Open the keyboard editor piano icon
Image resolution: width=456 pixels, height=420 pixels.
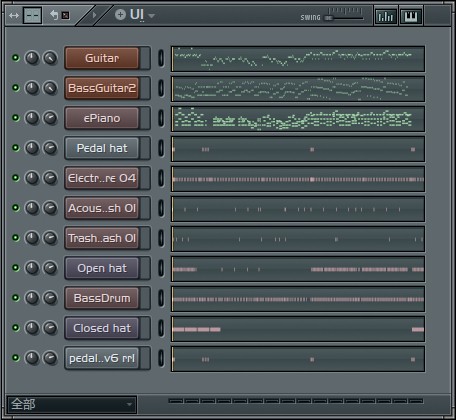click(x=411, y=16)
